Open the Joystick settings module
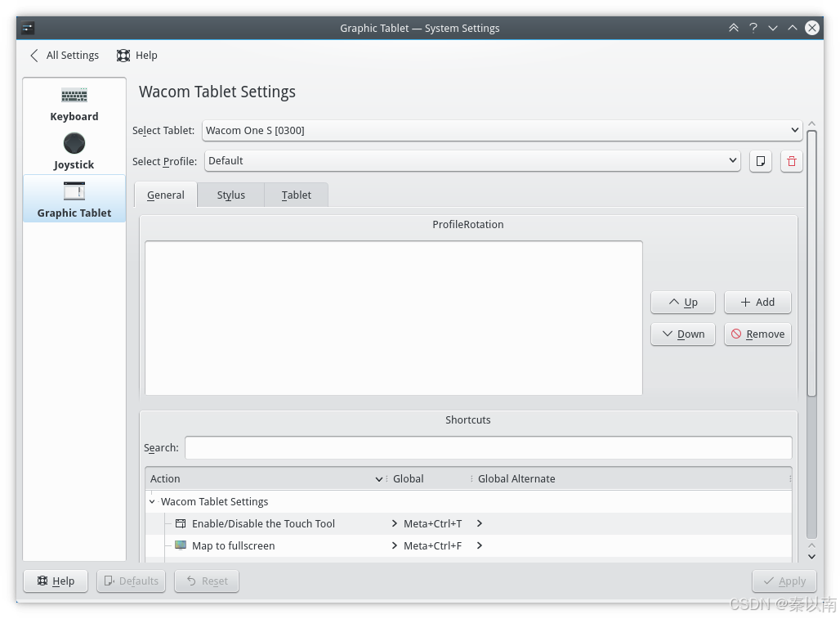 pyautogui.click(x=74, y=151)
